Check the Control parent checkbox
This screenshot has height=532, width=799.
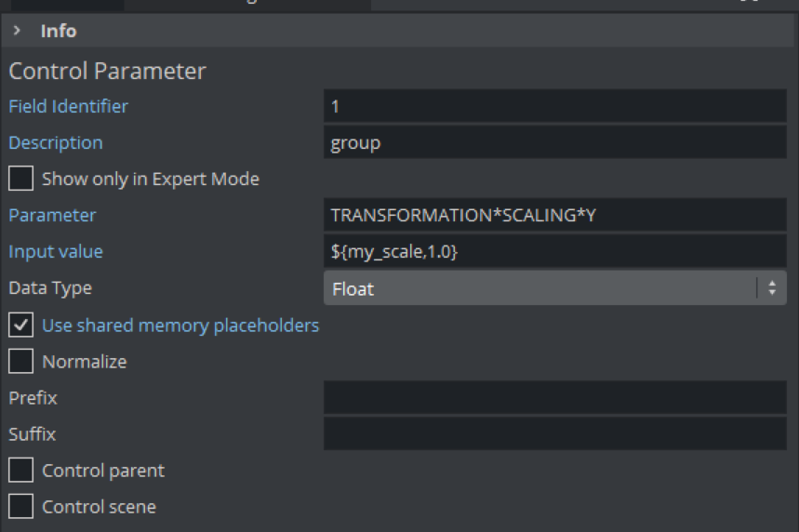(x=20, y=471)
